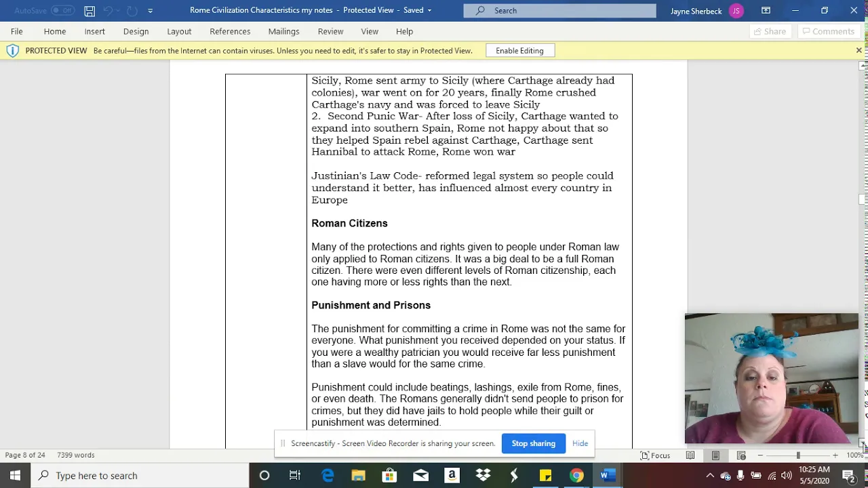The height and width of the screenshot is (488, 868).
Task: Open the Review tab
Action: [x=330, y=31]
